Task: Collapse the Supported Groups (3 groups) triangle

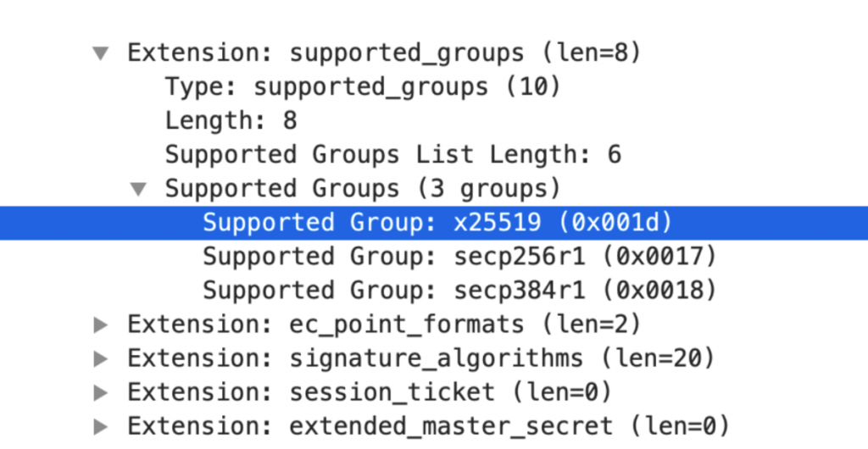Action: (138, 189)
